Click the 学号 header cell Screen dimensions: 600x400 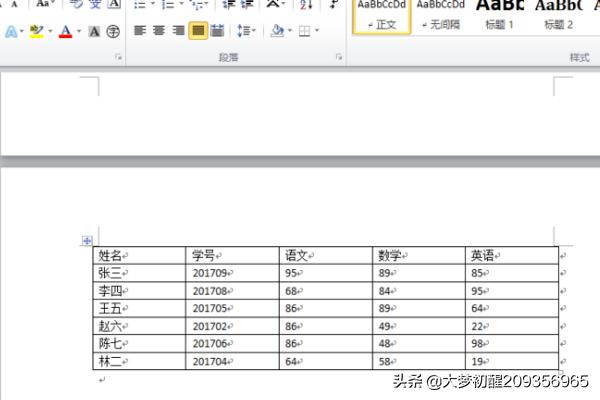pyautogui.click(x=232, y=255)
